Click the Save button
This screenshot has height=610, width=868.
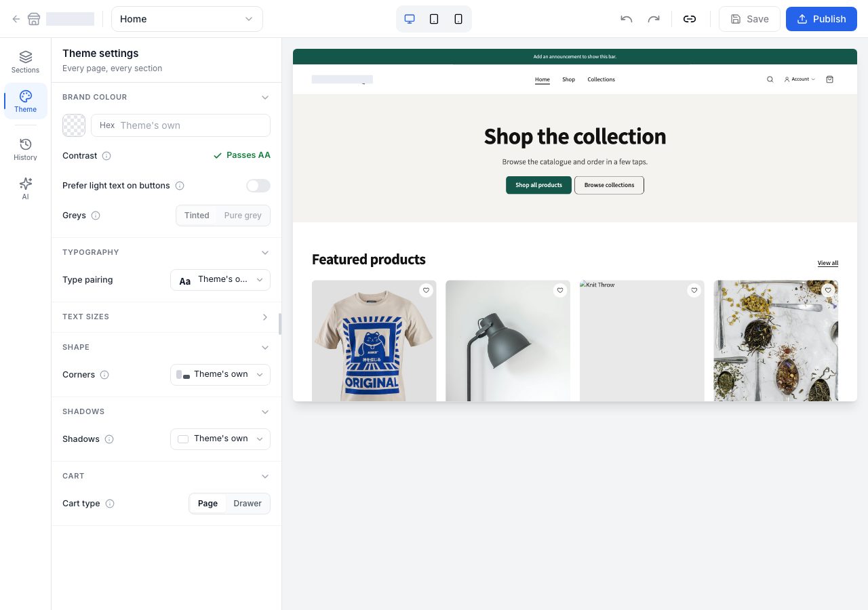pyautogui.click(x=749, y=19)
